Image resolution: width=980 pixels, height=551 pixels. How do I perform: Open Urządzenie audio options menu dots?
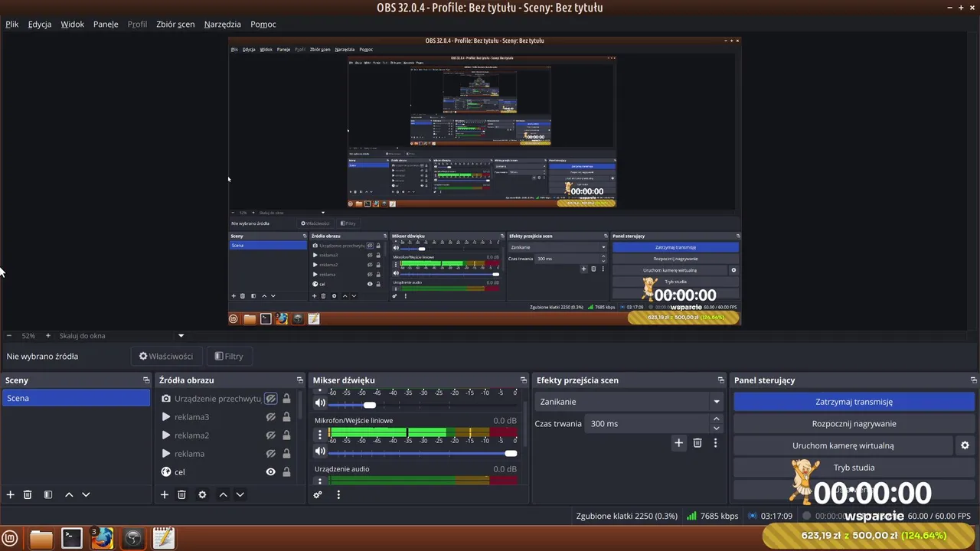(x=320, y=481)
